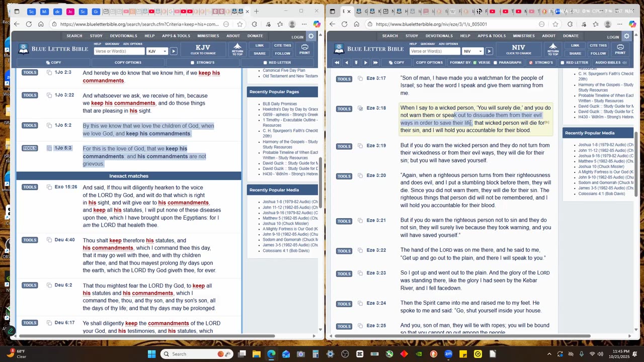Click Print icon in right NIV window
The width and height of the screenshot is (644, 362).
point(620,49)
